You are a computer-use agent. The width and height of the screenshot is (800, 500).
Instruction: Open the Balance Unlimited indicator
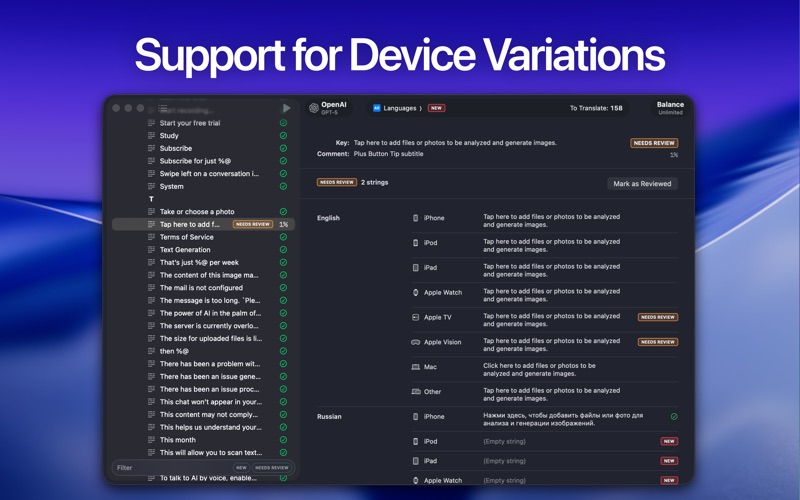[670, 108]
